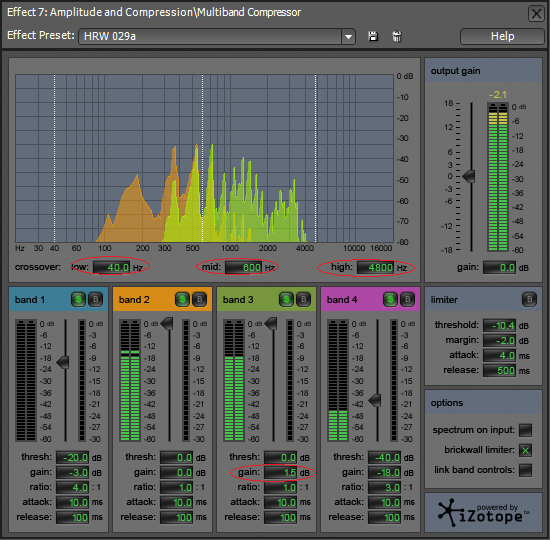This screenshot has width=550, height=540.
Task: Edit band 4 thresh value
Action: [384, 458]
